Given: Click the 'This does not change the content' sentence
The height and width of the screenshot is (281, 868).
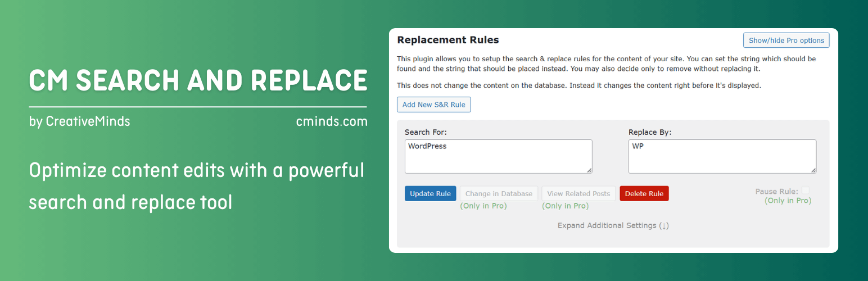Looking at the screenshot, I should pos(579,85).
